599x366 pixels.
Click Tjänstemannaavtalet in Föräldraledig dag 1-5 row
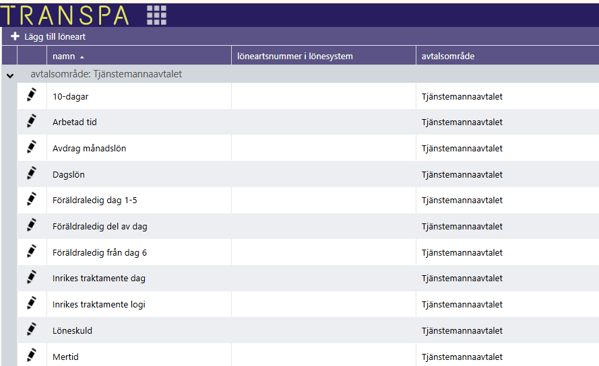tap(462, 200)
